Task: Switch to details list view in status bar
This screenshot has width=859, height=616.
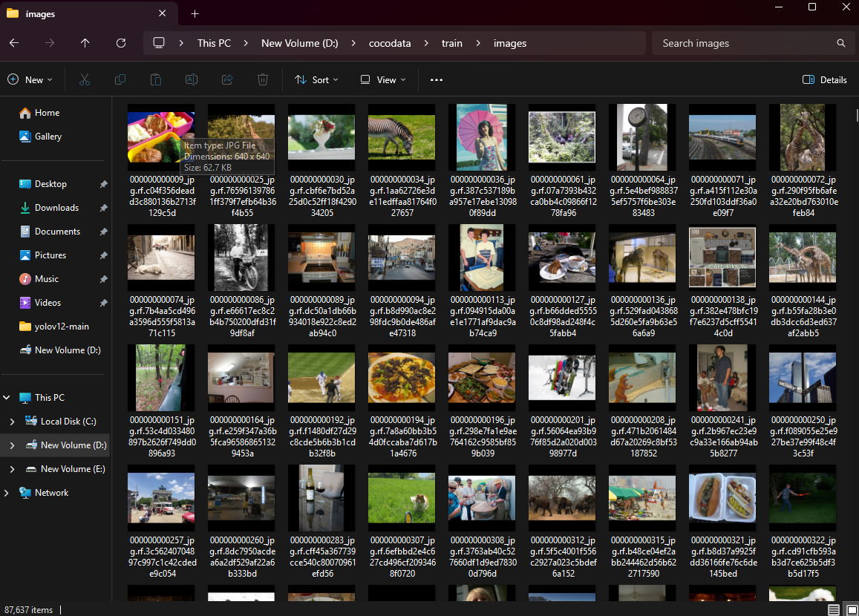Action: 833,609
